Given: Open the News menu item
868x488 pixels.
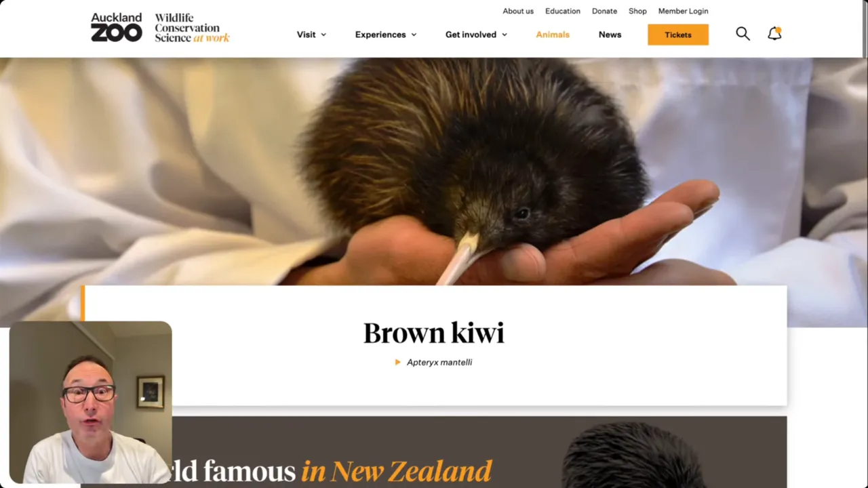Looking at the screenshot, I should click(610, 35).
